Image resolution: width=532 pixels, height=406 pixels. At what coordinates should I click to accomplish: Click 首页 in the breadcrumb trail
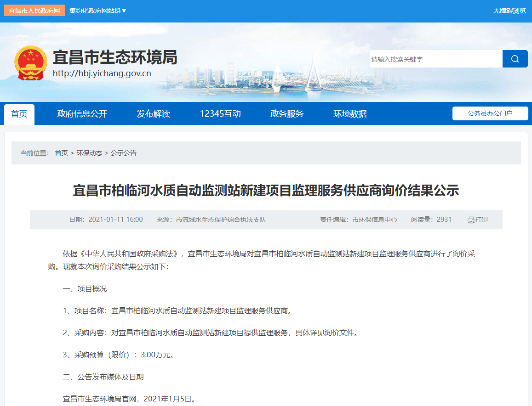point(61,153)
